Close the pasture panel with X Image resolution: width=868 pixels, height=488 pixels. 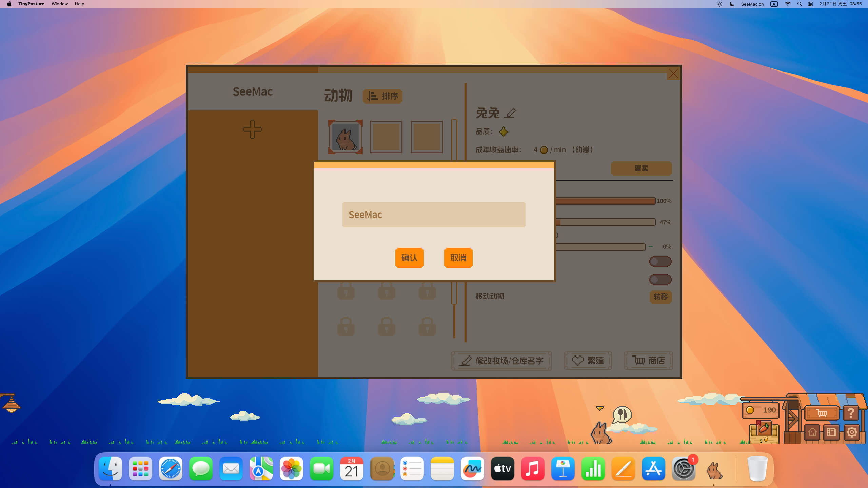[673, 74]
